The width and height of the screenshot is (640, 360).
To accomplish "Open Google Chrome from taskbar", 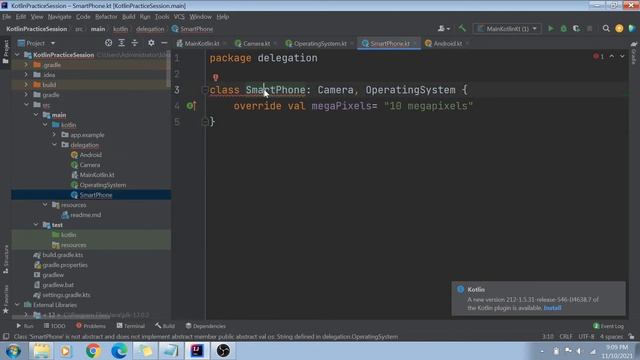I will click(93, 351).
